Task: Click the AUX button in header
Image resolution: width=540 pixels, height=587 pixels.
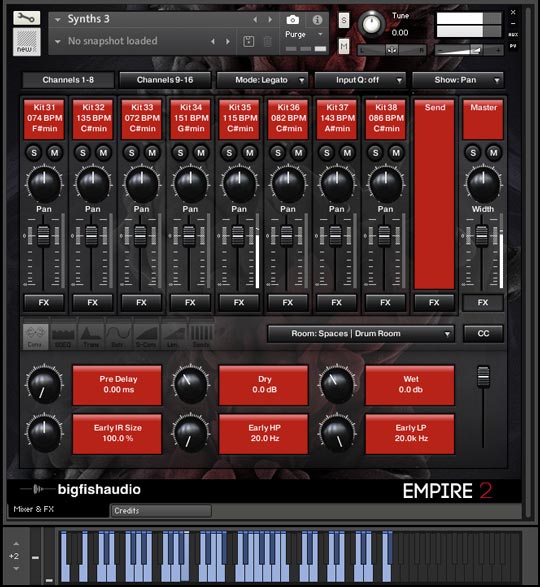Action: [x=513, y=34]
